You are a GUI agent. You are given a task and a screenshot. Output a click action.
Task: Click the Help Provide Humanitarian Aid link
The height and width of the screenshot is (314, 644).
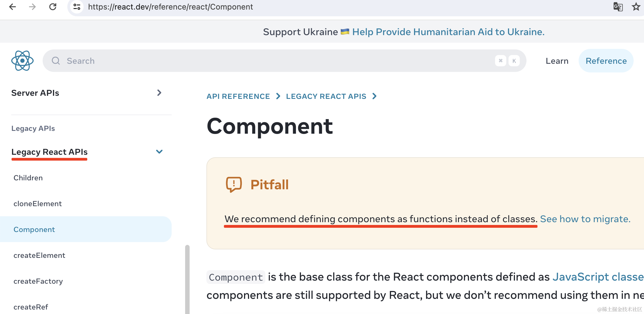click(x=448, y=32)
